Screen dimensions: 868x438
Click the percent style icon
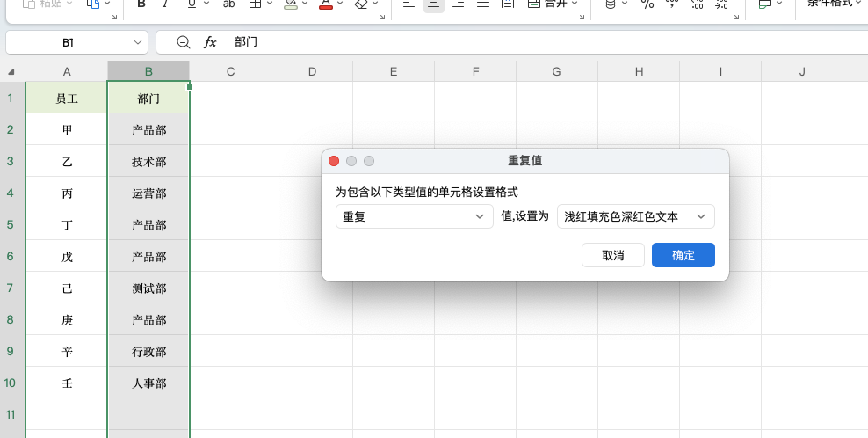pos(647,4)
